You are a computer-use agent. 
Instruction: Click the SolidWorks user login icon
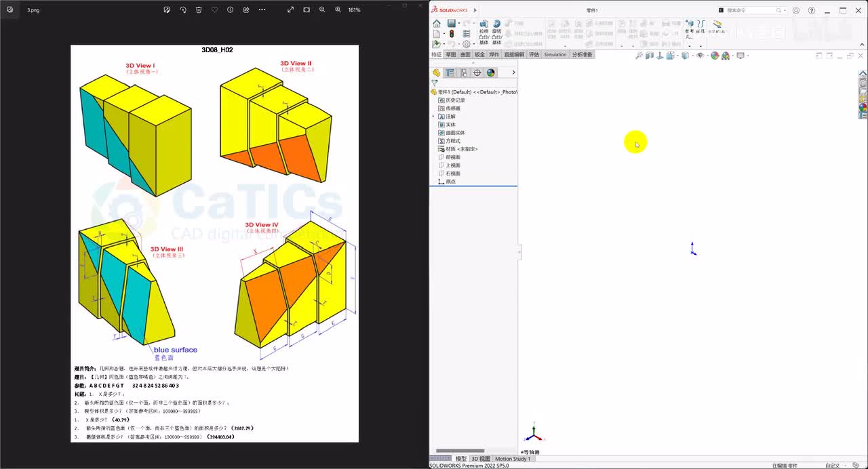pyautogui.click(x=796, y=10)
